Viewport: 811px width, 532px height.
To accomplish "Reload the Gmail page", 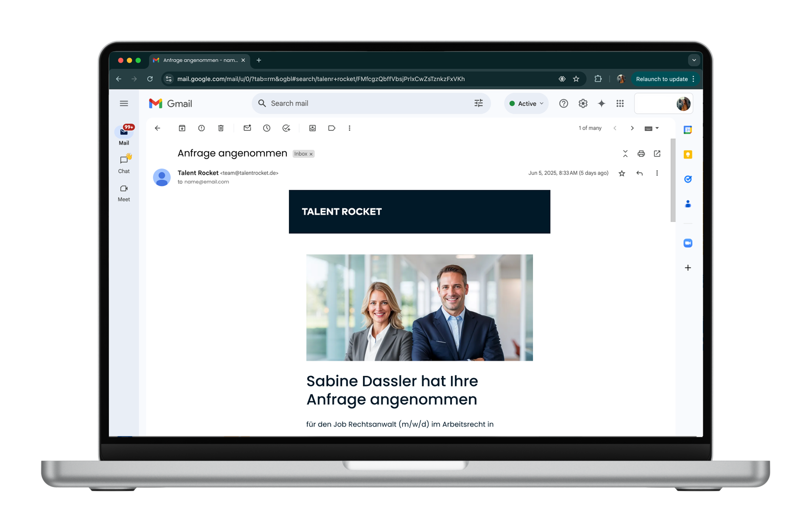I will click(150, 79).
